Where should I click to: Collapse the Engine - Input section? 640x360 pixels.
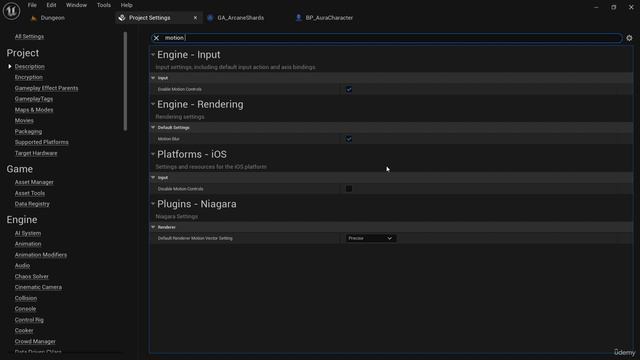pos(153,54)
